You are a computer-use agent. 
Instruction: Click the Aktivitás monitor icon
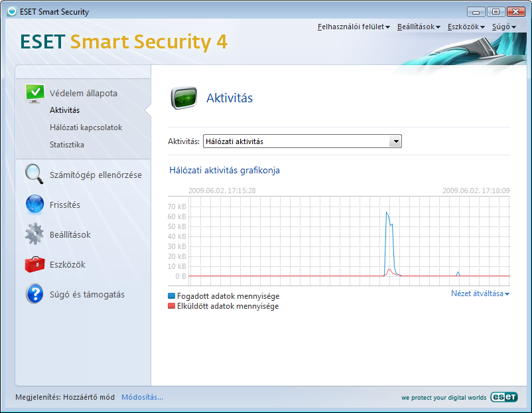(x=184, y=98)
